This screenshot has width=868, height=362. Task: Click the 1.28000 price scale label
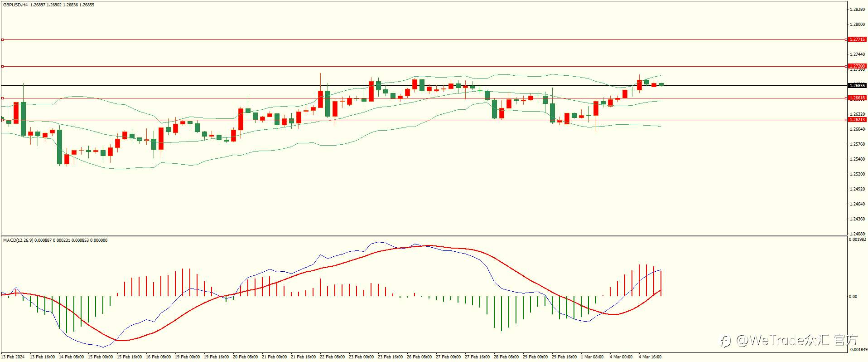pos(858,24)
